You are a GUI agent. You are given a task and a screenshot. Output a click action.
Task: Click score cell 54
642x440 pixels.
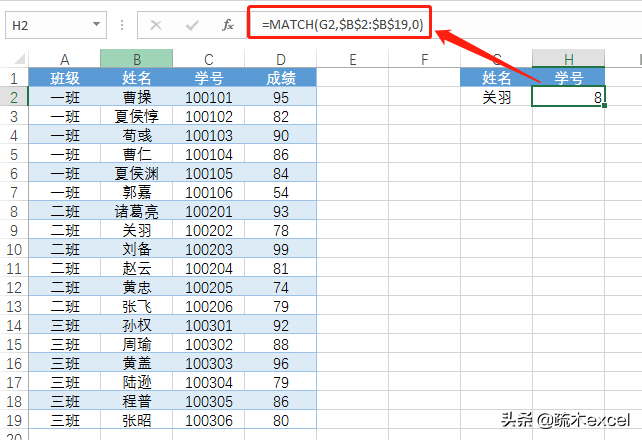[280, 192]
